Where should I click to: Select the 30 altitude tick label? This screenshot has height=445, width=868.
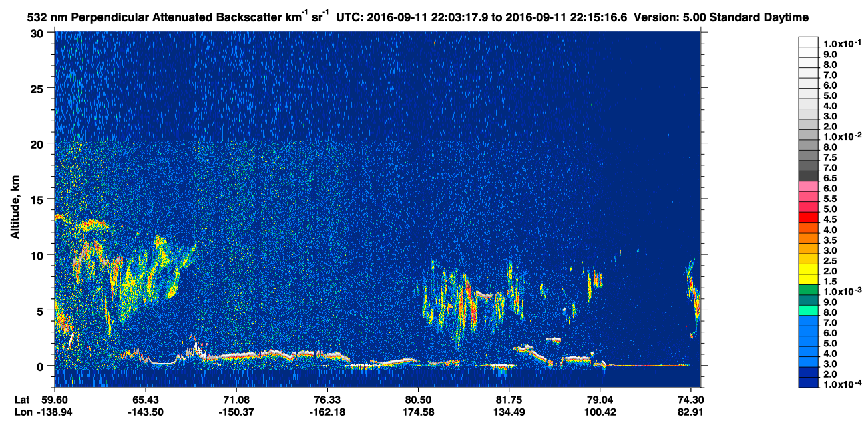[x=37, y=33]
